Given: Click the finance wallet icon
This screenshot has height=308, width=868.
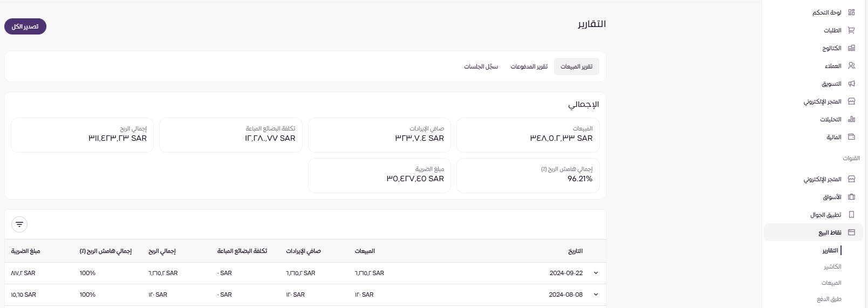Looking at the screenshot, I should pyautogui.click(x=851, y=137).
